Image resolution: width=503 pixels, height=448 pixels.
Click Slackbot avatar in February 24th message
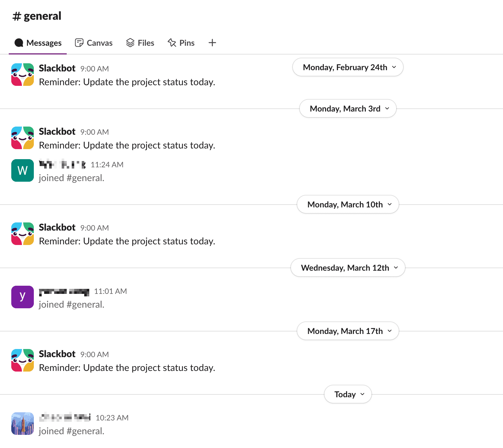tap(23, 75)
